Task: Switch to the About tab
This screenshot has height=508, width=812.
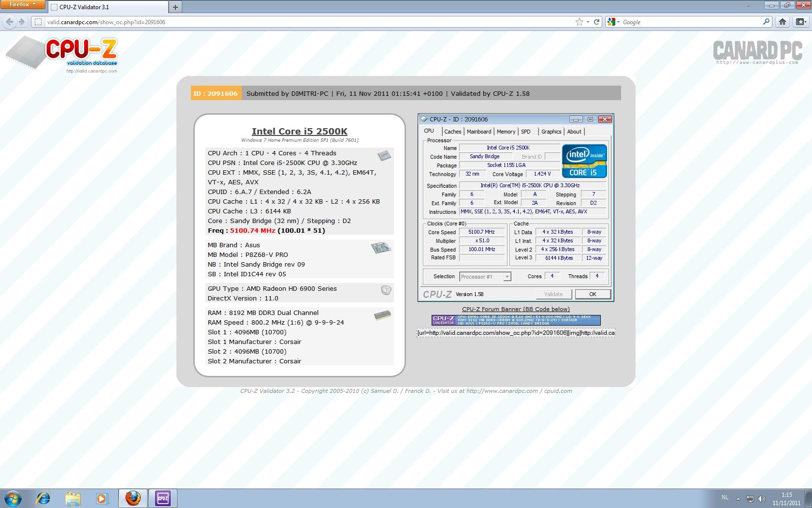Action: click(574, 132)
